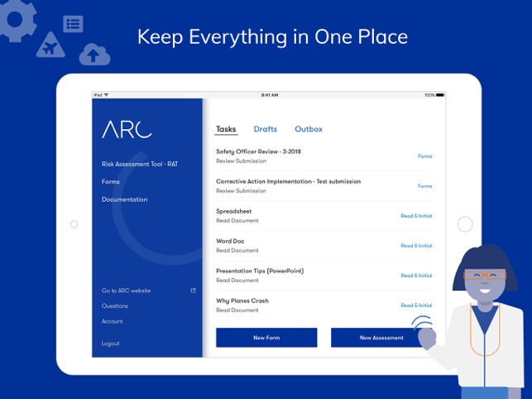Image resolution: width=532 pixels, height=399 pixels.
Task: Click Read Document under Spreadsheet
Action: click(x=237, y=221)
